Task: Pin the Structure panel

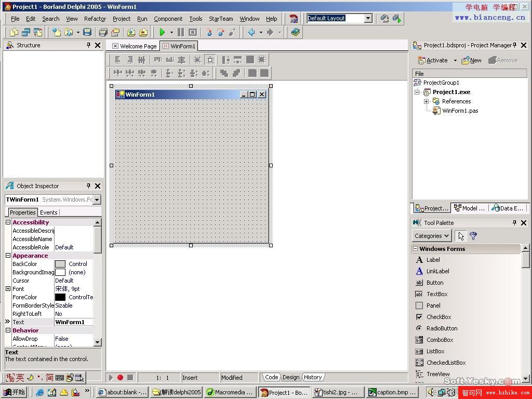Action: pos(88,45)
